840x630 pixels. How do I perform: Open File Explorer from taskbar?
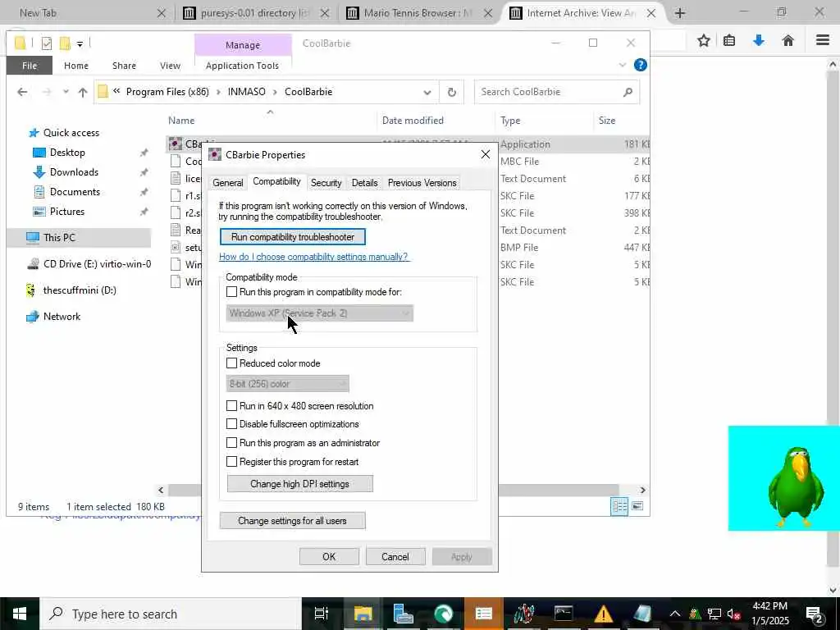[x=363, y=614]
